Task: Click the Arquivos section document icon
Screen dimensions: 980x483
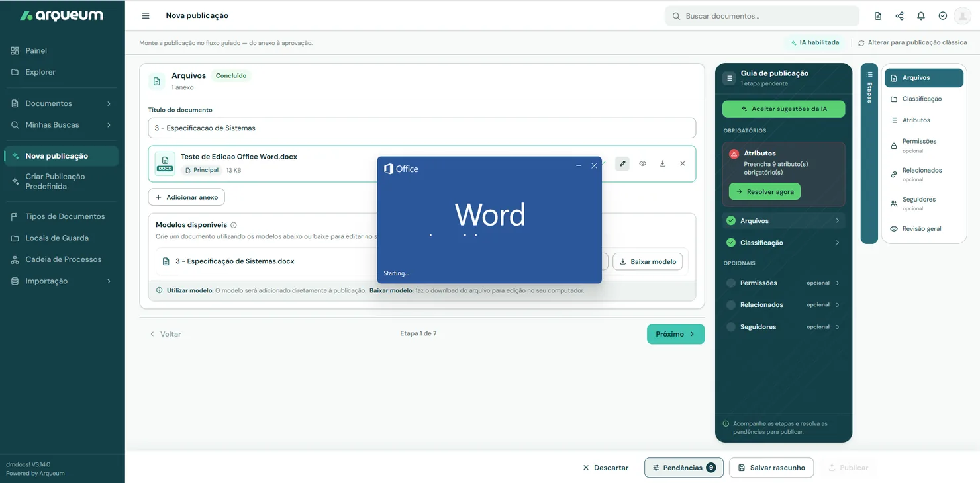Action: (157, 81)
